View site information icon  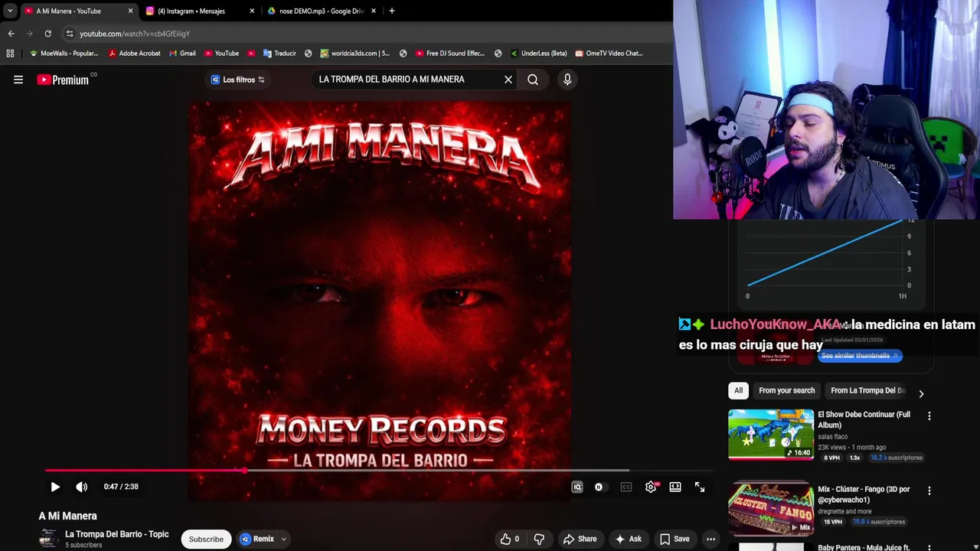point(70,34)
